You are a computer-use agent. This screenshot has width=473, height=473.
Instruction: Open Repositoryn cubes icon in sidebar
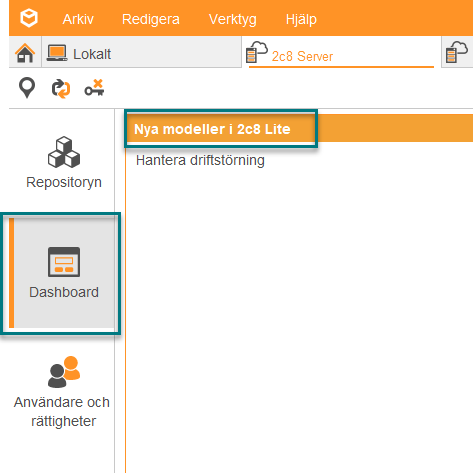64,152
